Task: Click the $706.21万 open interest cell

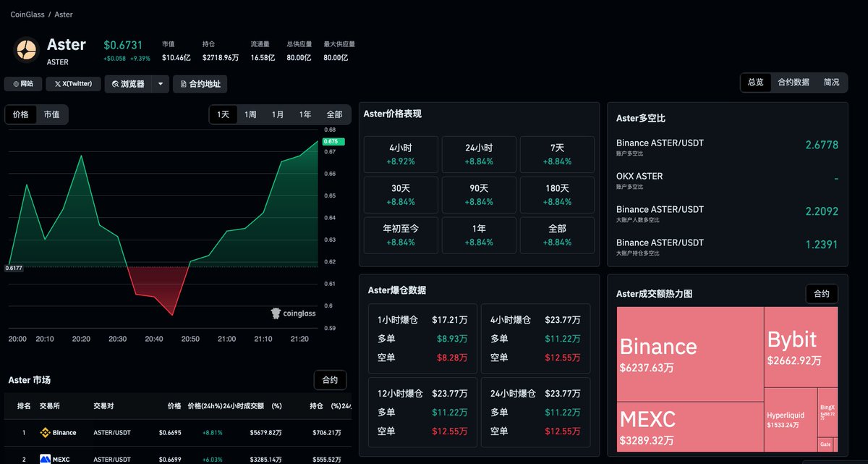Action: [327, 433]
